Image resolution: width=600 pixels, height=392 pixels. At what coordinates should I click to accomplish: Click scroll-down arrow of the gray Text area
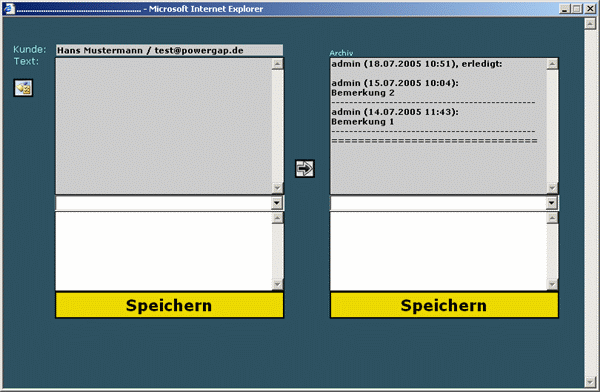coord(277,188)
